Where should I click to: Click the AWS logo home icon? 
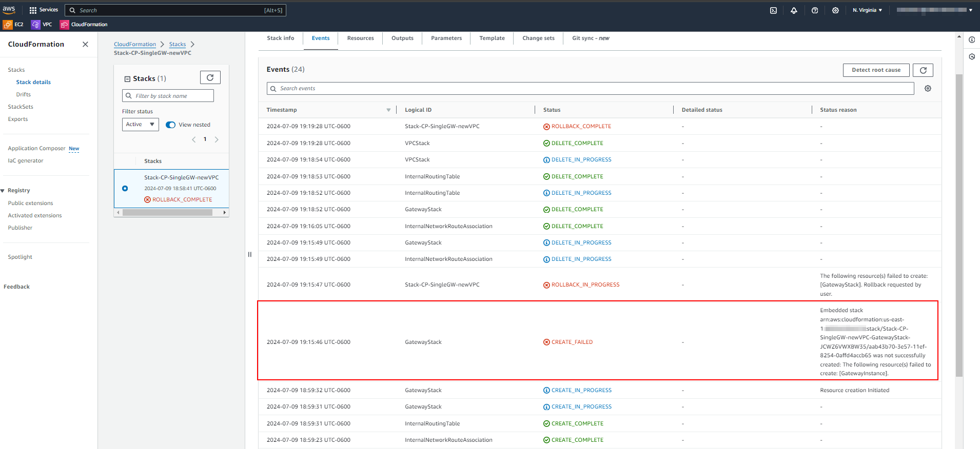9,10
